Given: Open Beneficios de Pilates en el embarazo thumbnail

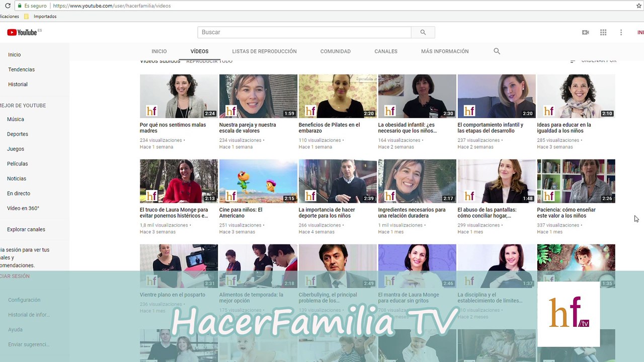Looking at the screenshot, I should pos(338,96).
